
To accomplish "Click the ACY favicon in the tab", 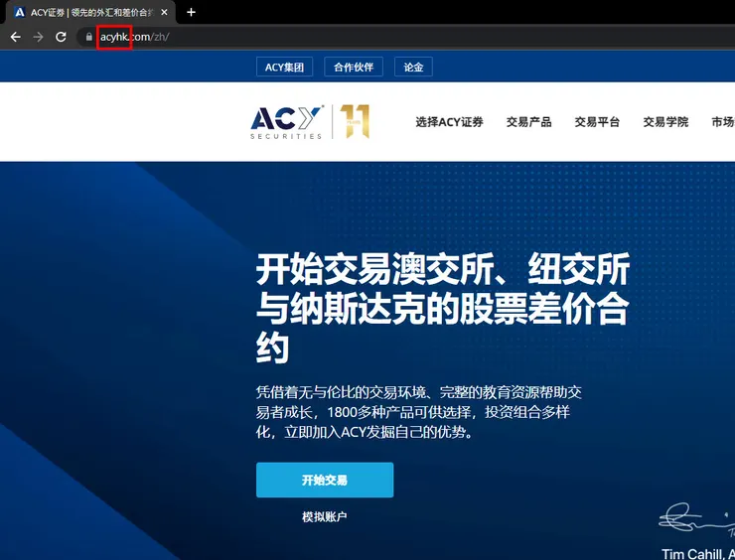I will tap(20, 12).
